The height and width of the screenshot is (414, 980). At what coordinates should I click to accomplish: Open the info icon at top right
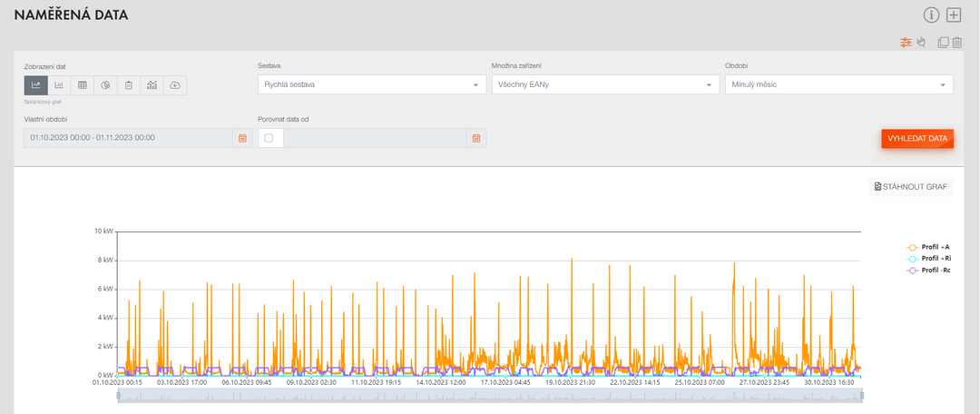point(931,15)
